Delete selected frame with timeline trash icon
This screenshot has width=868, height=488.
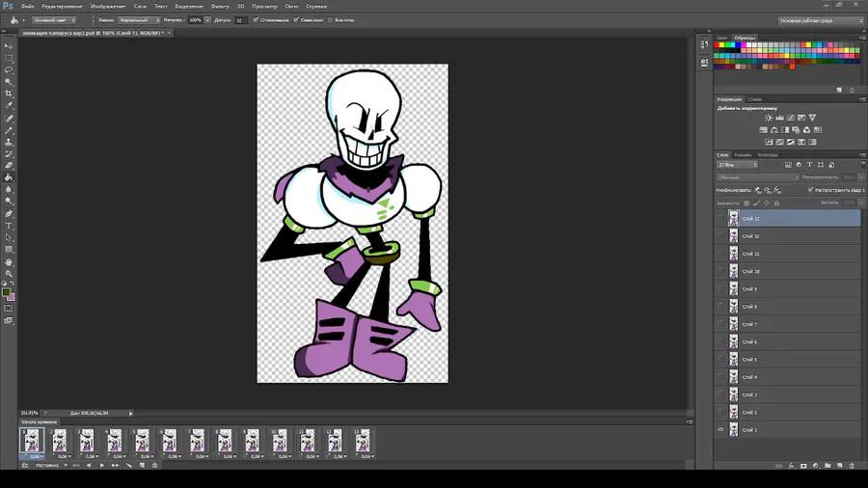154,465
